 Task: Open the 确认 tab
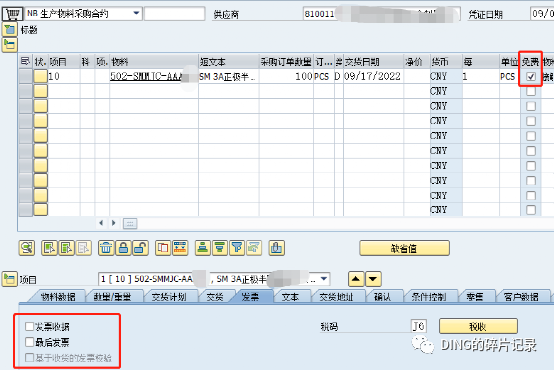(382, 297)
